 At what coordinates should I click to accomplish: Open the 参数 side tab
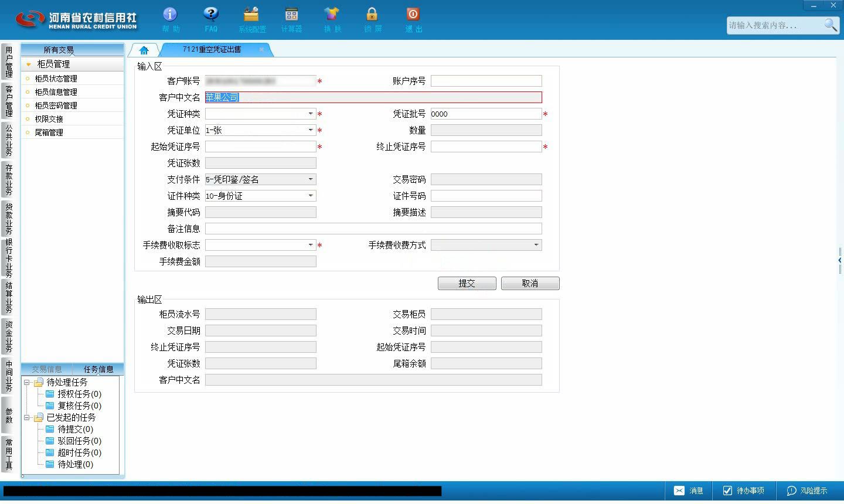coord(8,415)
